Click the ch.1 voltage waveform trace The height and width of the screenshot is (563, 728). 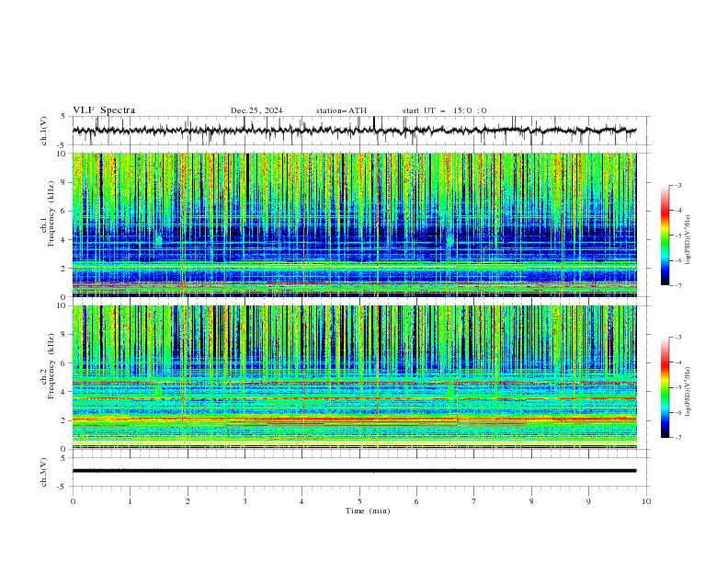[x=354, y=131]
